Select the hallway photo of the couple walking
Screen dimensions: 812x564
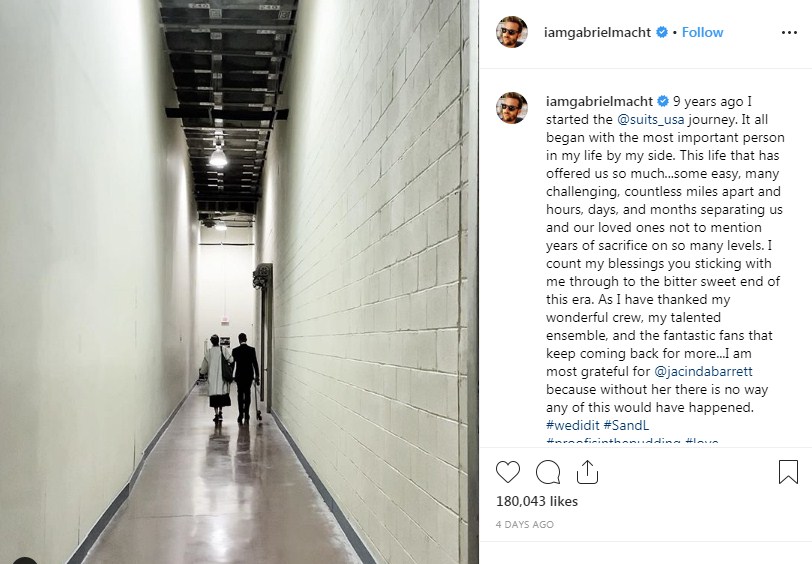click(239, 282)
